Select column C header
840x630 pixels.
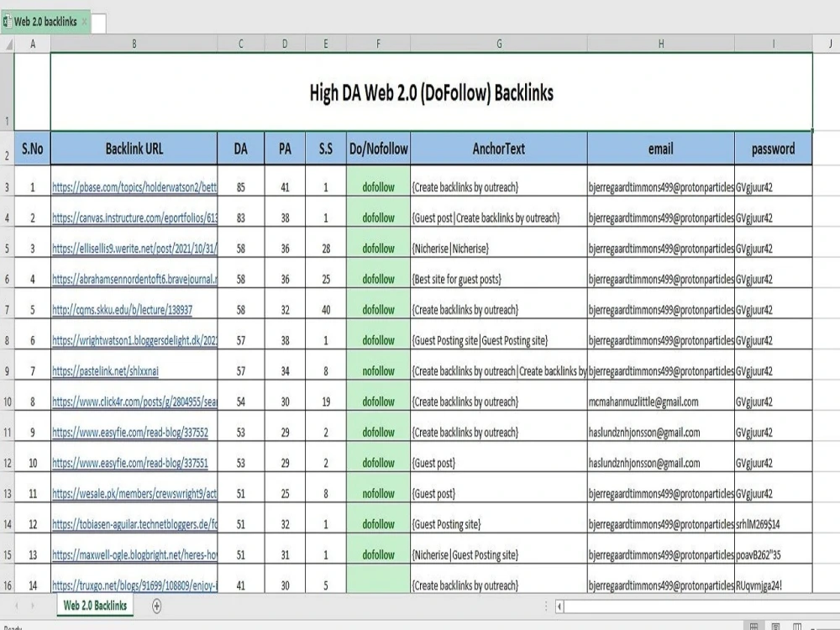pyautogui.click(x=240, y=44)
